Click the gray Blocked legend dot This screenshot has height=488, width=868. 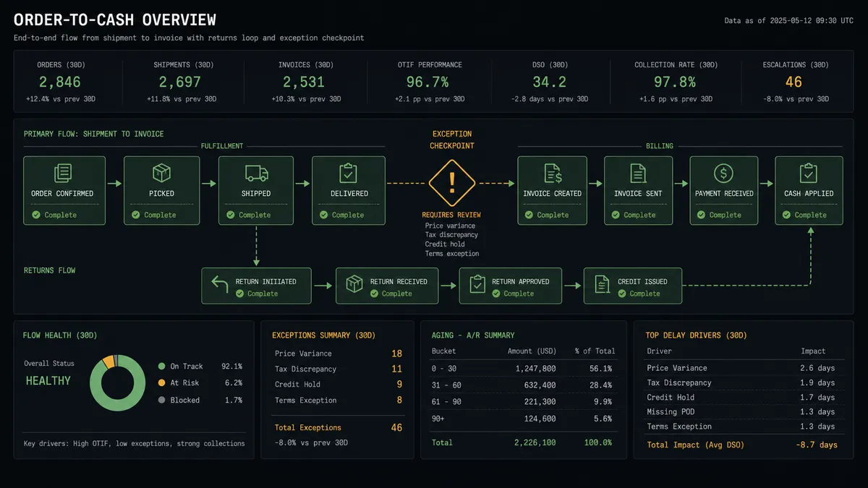tap(161, 400)
